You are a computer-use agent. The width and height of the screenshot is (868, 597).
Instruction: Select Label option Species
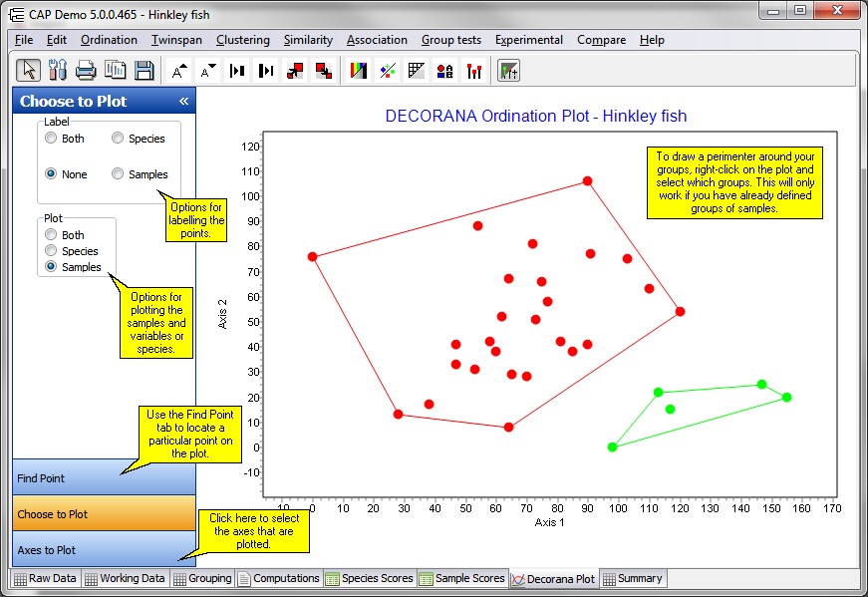(x=139, y=138)
